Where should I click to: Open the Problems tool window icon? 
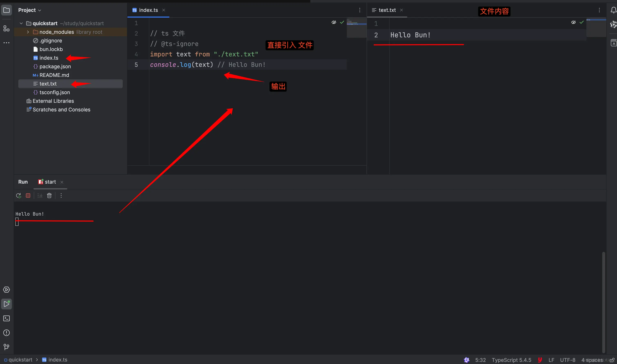point(6,333)
